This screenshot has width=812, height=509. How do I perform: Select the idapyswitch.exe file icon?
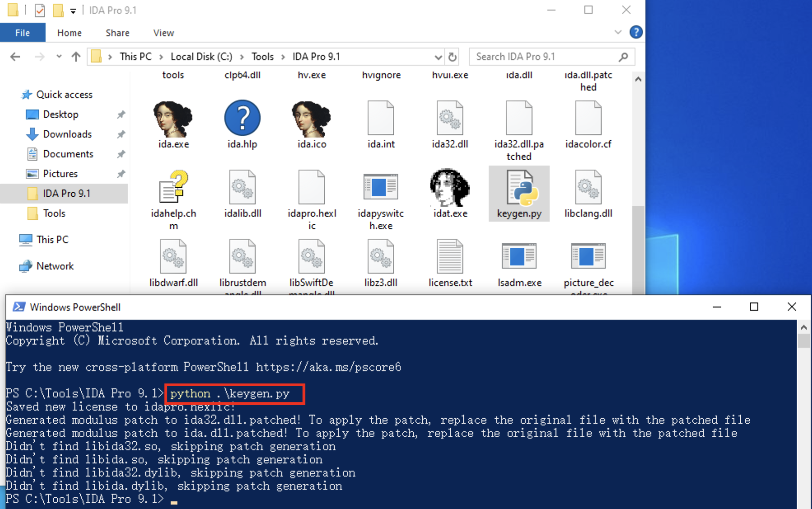381,187
